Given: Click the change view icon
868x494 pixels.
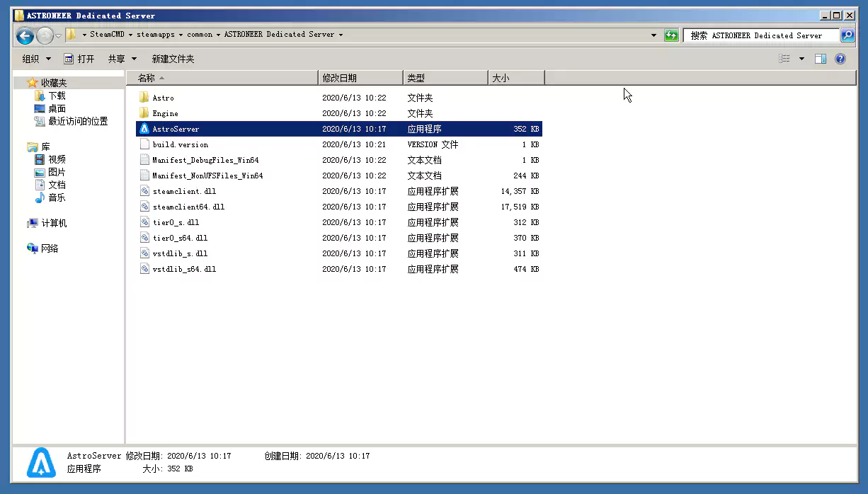Looking at the screenshot, I should pos(784,59).
